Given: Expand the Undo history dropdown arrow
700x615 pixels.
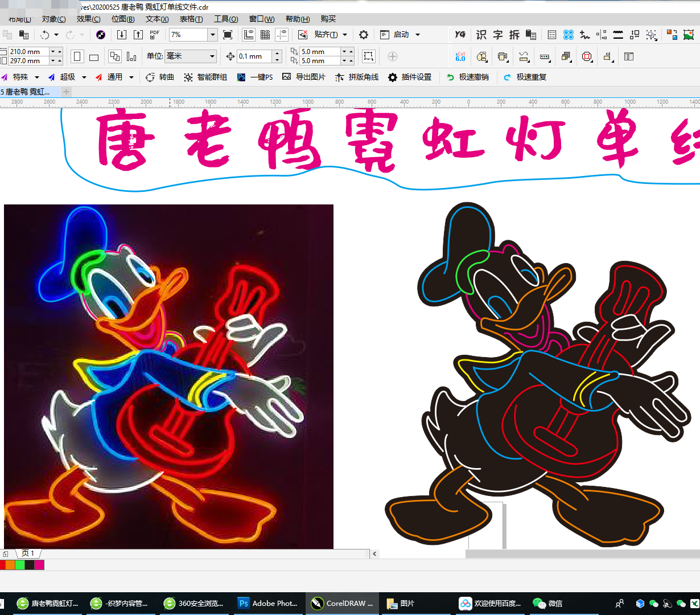Looking at the screenshot, I should click(56, 35).
